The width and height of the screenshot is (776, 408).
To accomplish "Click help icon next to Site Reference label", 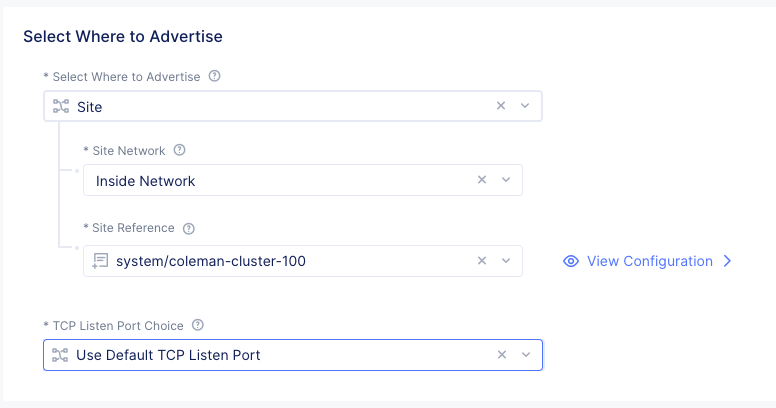I will click(x=189, y=228).
